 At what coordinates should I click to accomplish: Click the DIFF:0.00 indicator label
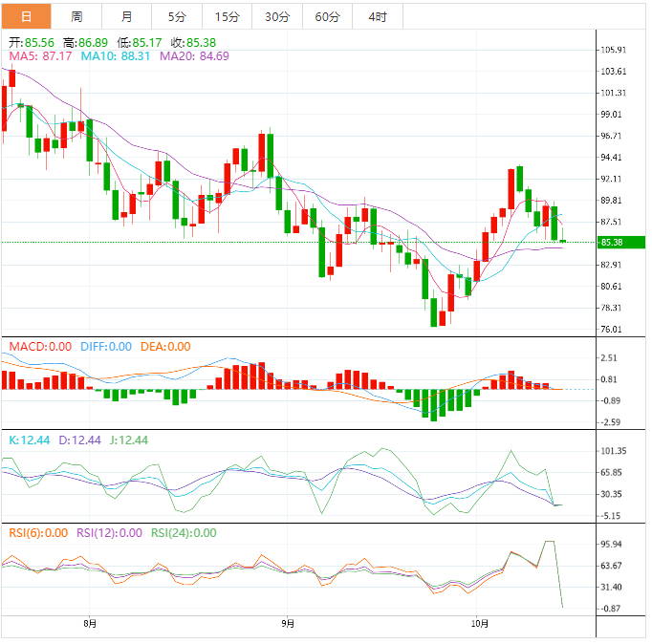(x=106, y=347)
